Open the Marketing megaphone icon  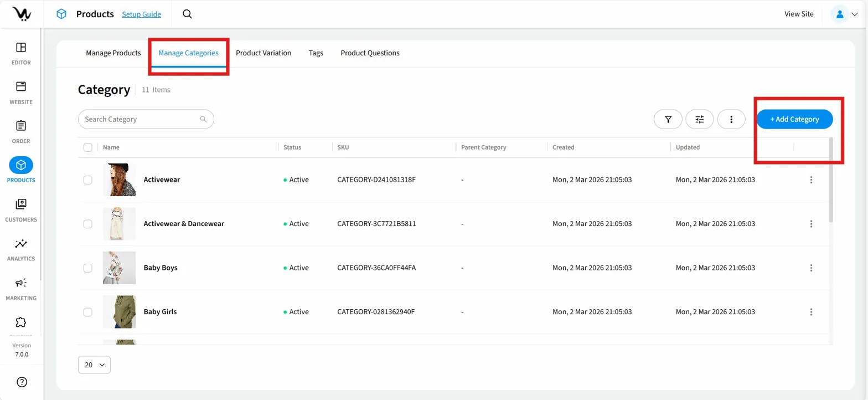point(21,283)
